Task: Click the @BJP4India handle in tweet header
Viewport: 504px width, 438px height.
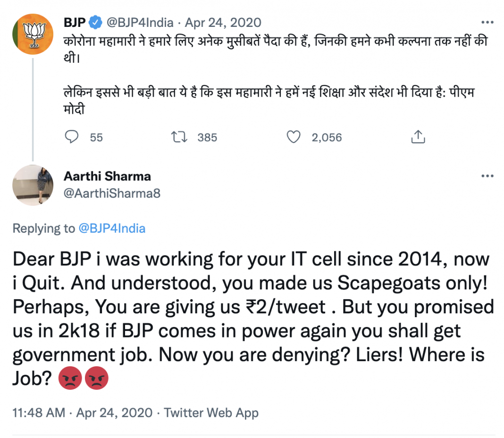Action: (x=140, y=22)
